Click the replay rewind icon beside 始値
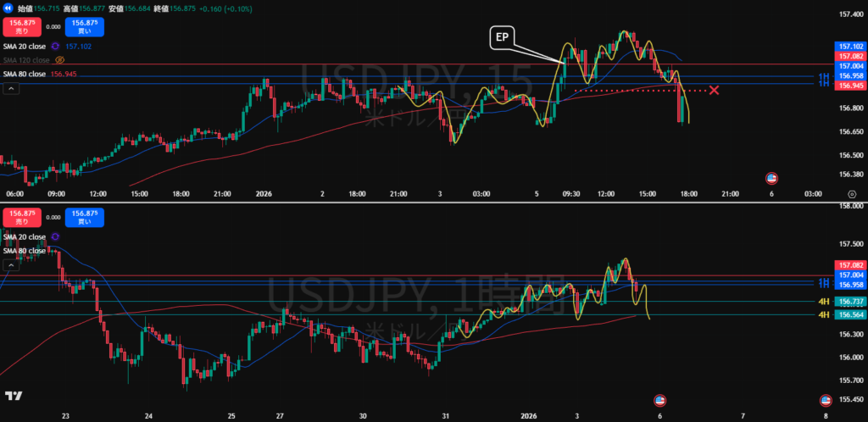868x422 pixels. click(8, 8)
